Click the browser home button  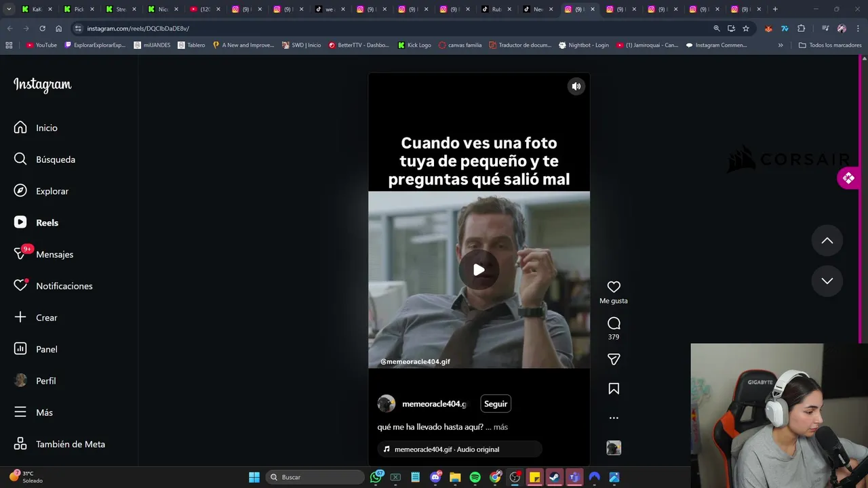(58, 28)
